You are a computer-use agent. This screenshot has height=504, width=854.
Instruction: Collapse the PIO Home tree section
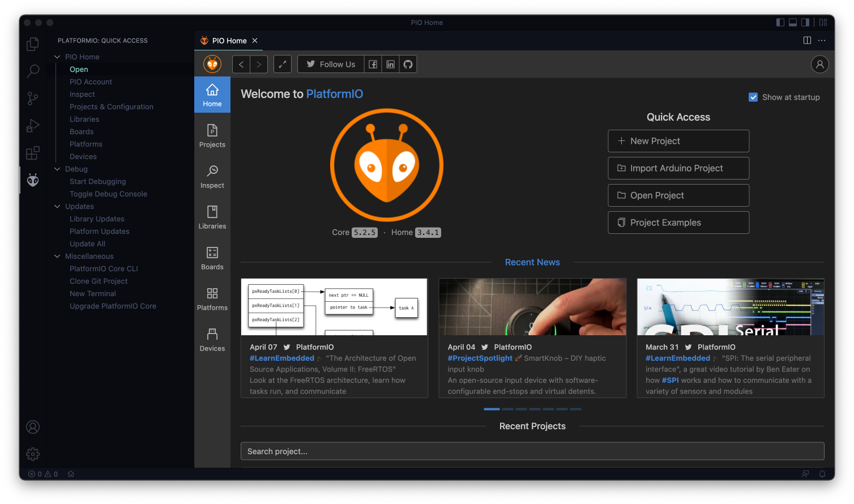pos(57,57)
